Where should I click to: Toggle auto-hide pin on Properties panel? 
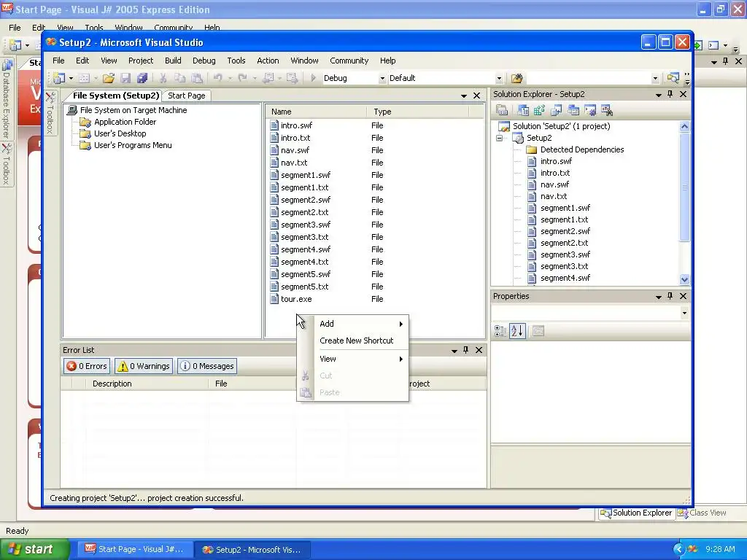pyautogui.click(x=670, y=296)
